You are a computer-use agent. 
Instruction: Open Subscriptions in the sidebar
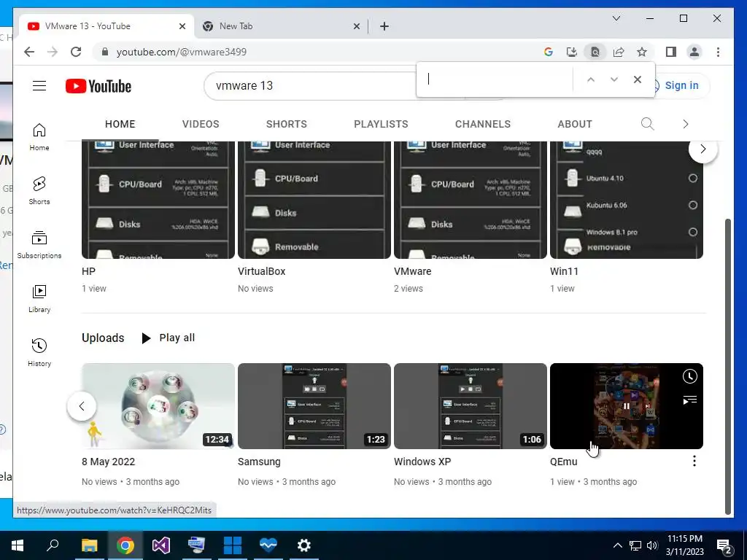tap(39, 245)
